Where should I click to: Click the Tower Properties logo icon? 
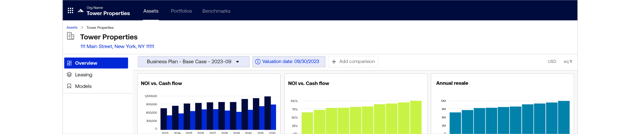80,11
